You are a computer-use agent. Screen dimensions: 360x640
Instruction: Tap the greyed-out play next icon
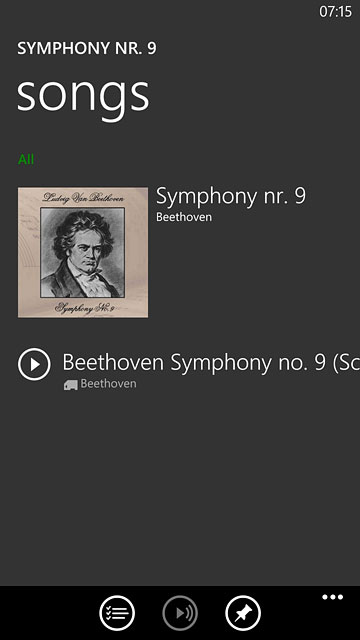point(180,613)
